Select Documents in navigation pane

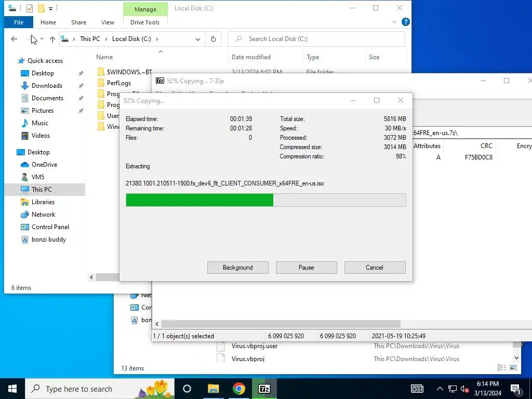[47, 98]
